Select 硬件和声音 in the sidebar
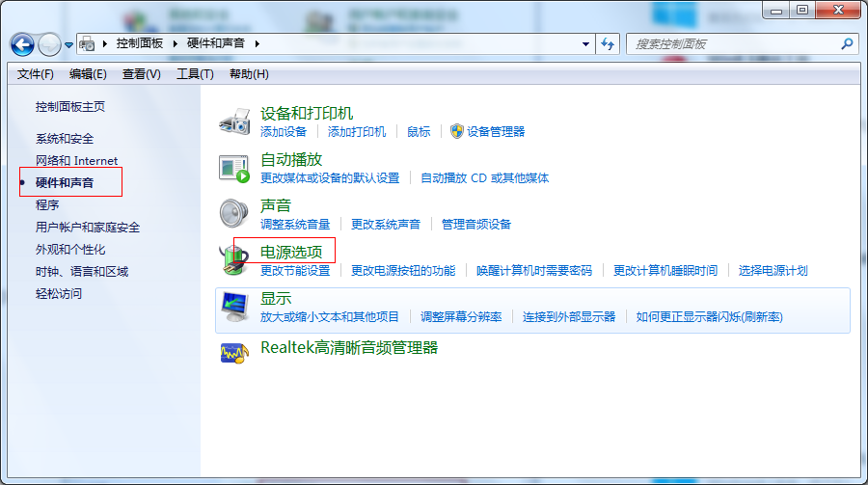 pyautogui.click(x=65, y=182)
